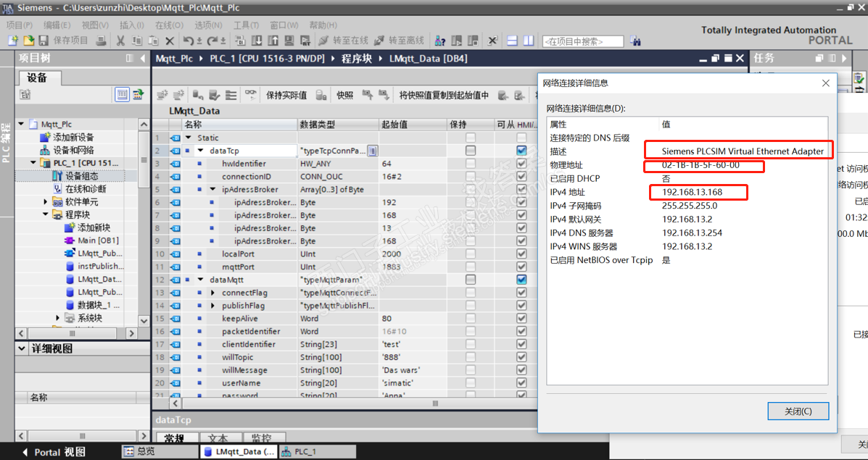Collapse the dataMqtt structure row
The image size is (868, 460).
201,280
